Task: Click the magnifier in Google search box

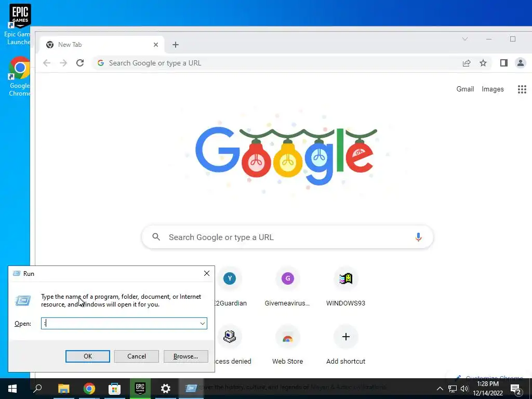Action: [156, 237]
